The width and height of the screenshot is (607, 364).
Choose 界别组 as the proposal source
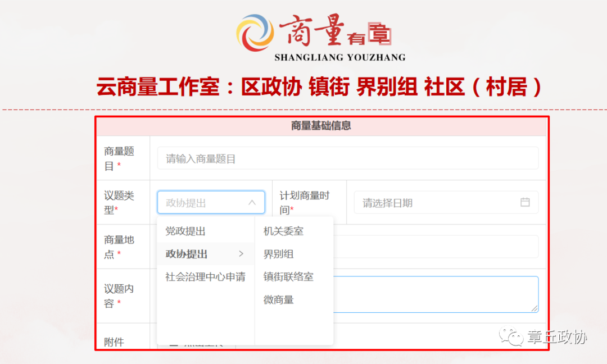279,254
